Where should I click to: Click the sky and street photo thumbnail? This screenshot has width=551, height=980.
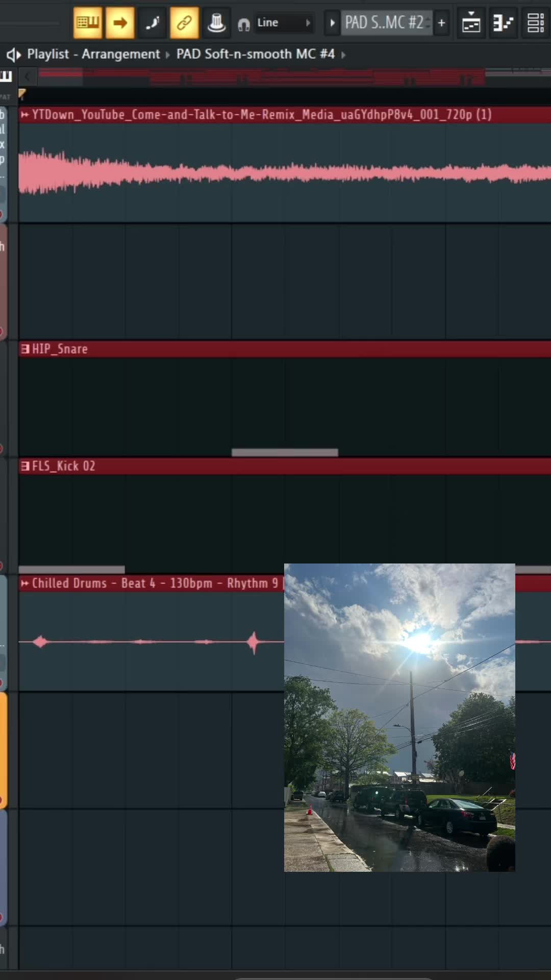(x=399, y=718)
